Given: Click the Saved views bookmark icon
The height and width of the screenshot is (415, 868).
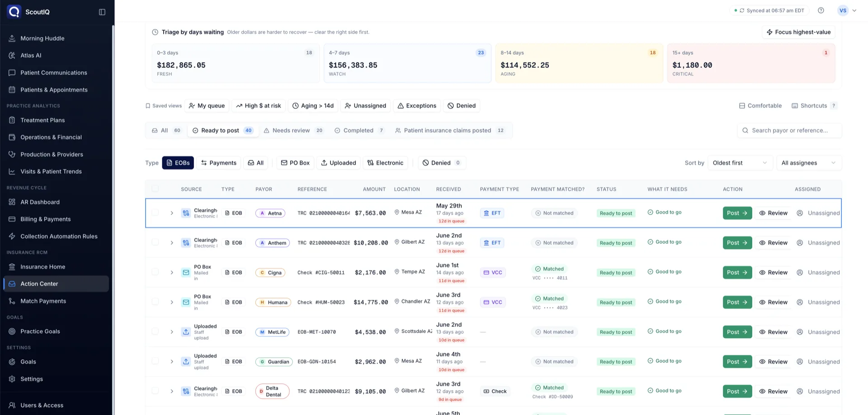Looking at the screenshot, I should pyautogui.click(x=148, y=106).
